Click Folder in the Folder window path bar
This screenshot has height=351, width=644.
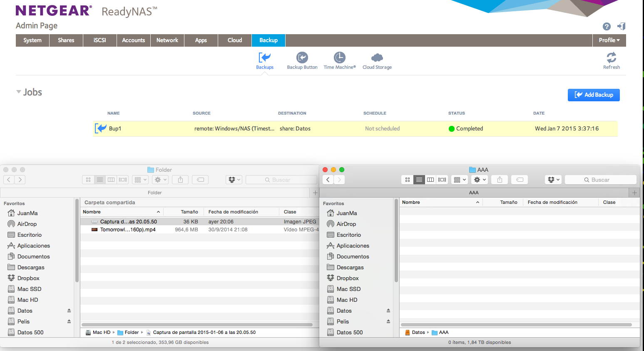click(128, 332)
